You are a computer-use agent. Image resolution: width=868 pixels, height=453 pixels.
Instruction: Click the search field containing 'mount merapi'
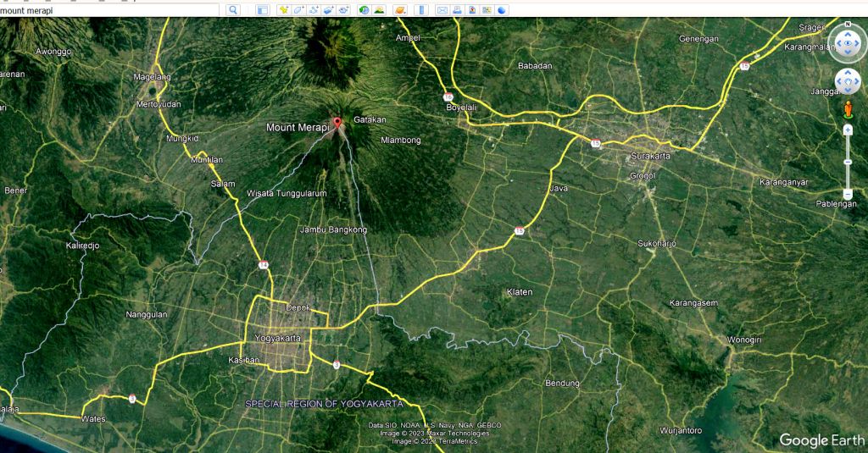point(110,10)
